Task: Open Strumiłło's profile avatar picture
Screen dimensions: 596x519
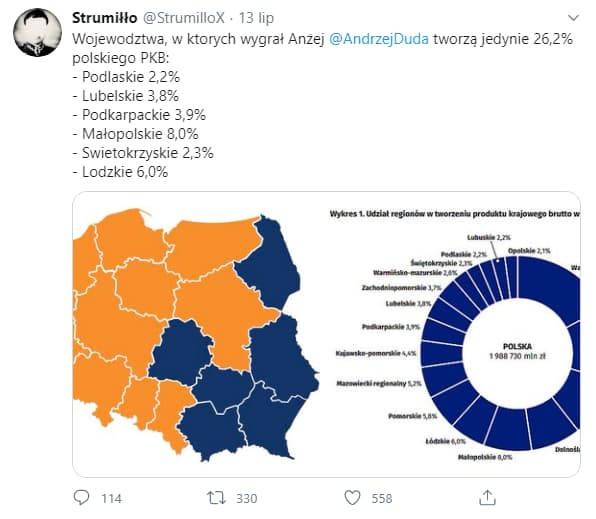Action: point(37,33)
